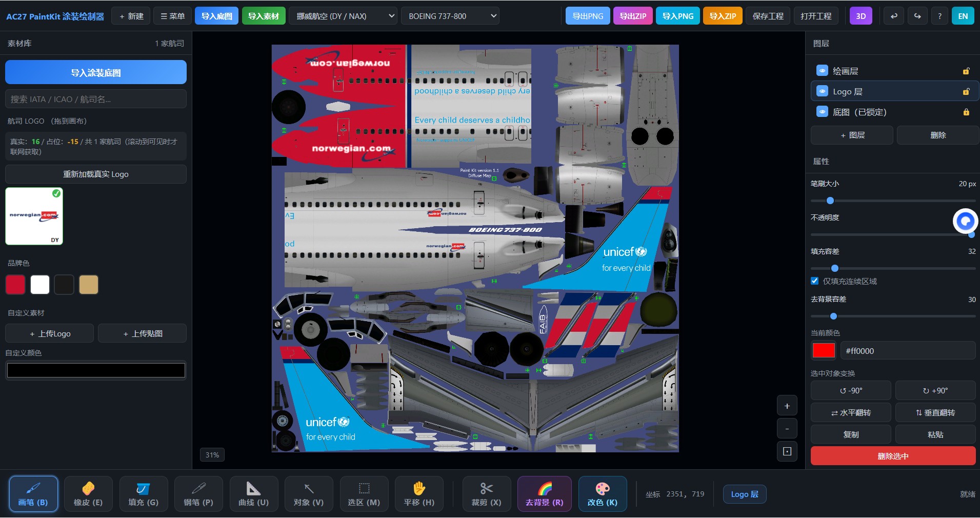Screen dimensions: 980x518
Task: Uncheck 仅填充连续区域 checkbox
Action: pos(815,281)
